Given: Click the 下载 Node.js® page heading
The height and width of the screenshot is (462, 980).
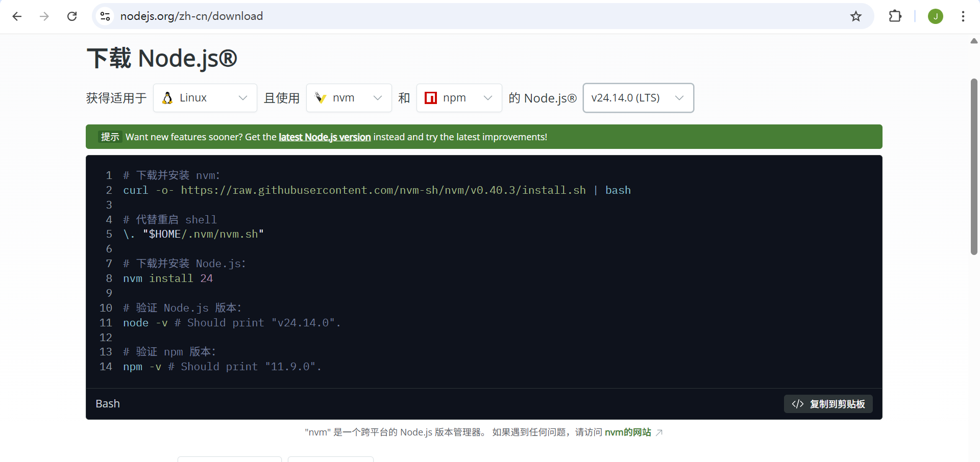Looking at the screenshot, I should 162,58.
